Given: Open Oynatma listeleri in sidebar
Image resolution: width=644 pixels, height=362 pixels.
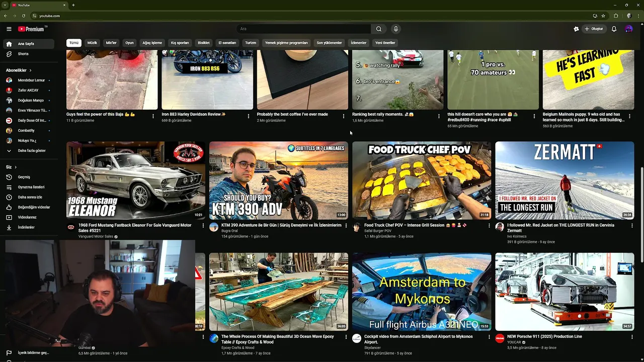Looking at the screenshot, I should (28, 187).
